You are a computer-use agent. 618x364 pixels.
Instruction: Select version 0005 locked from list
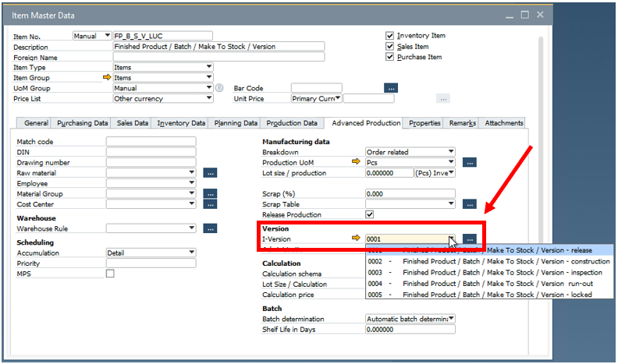coord(489,295)
